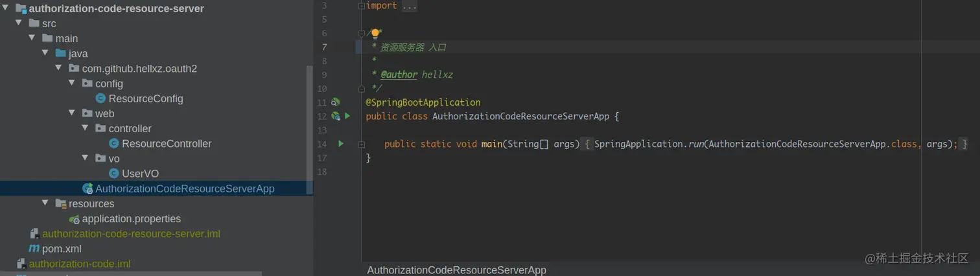Click the src folder icon
Image resolution: width=980 pixels, height=276 pixels.
34,23
